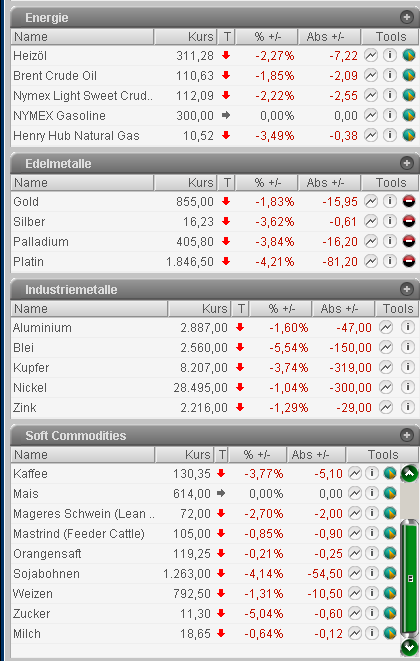The image size is (420, 661).
Task: Click the green Soft Commodities scrollbar thumb
Action: point(410,578)
